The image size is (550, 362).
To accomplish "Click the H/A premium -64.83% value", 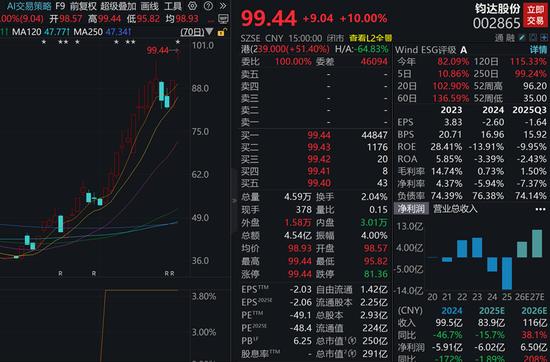I will pyautogui.click(x=371, y=49).
